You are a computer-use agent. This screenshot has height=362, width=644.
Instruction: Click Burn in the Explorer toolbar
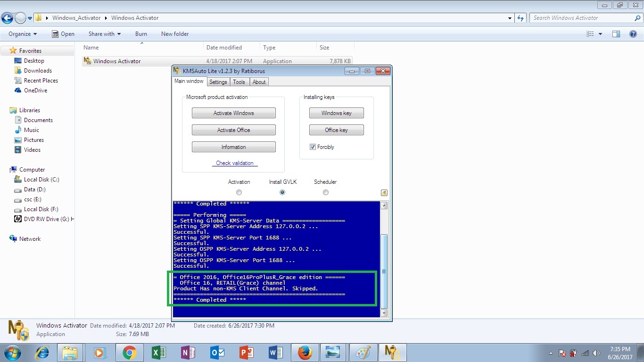[x=141, y=34]
